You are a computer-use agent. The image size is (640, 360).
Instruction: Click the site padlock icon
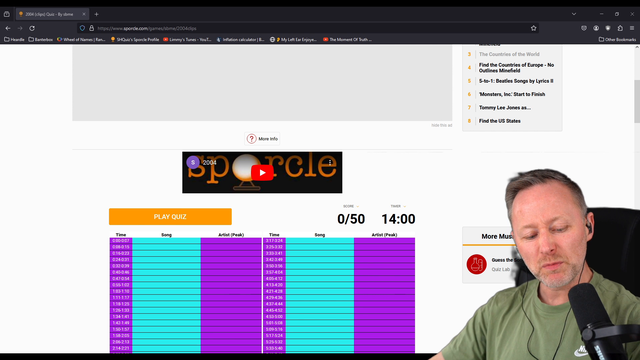pyautogui.click(x=91, y=28)
